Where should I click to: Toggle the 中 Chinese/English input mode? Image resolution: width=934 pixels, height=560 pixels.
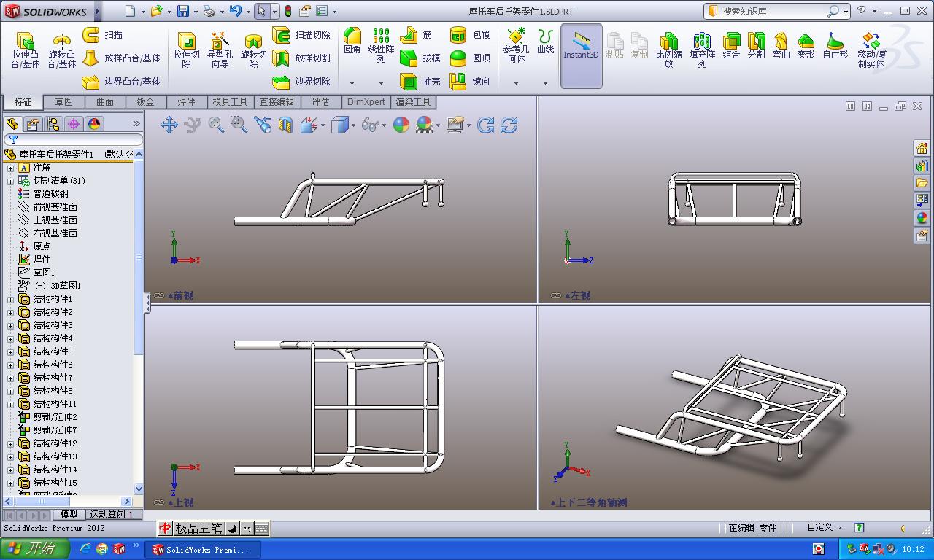(166, 529)
